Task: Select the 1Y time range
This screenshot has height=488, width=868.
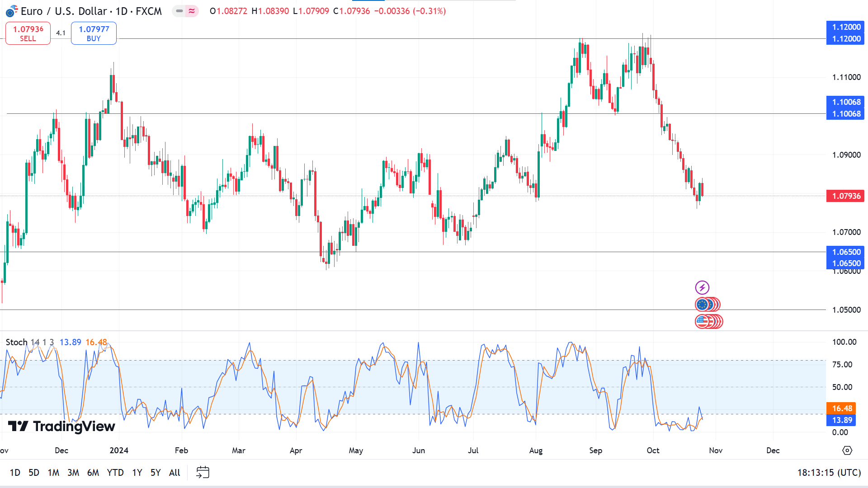Action: click(x=137, y=473)
